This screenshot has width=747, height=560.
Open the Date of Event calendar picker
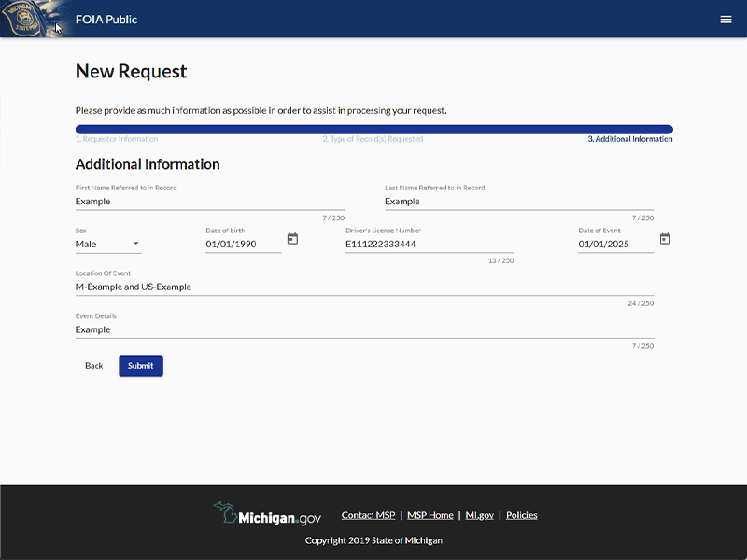(x=665, y=239)
